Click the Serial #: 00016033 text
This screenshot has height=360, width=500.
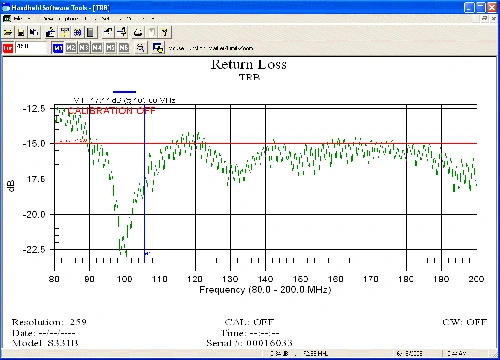coord(249,343)
